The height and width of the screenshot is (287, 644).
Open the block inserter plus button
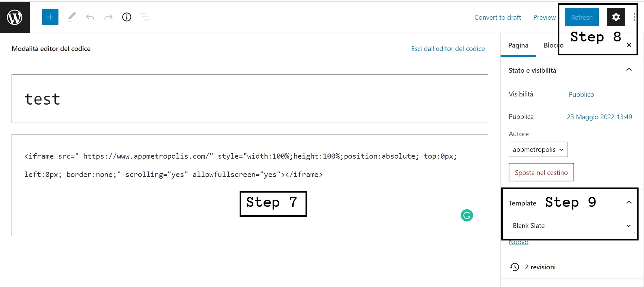pyautogui.click(x=50, y=17)
